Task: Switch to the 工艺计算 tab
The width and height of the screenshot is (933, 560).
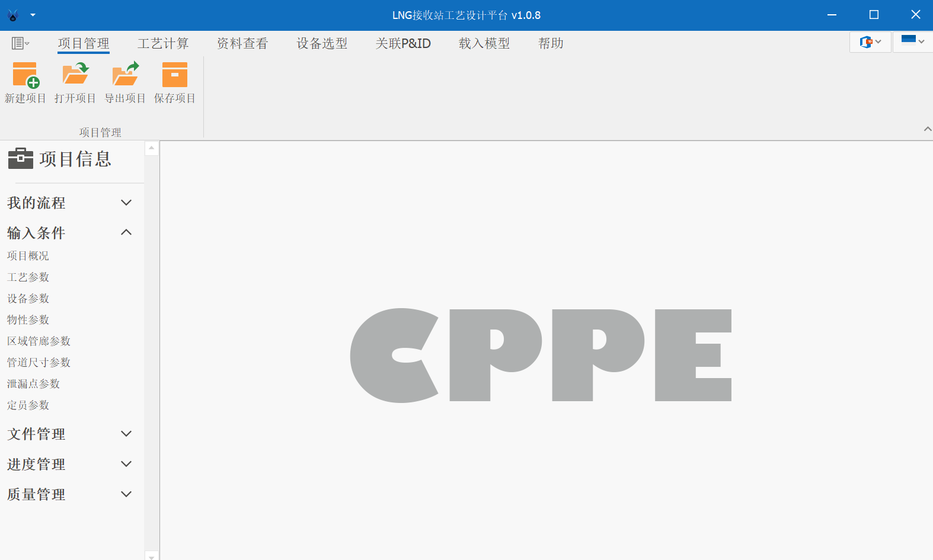Action: (163, 43)
